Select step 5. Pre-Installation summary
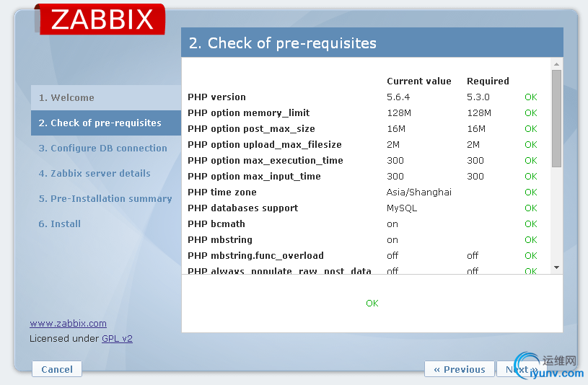 click(105, 199)
